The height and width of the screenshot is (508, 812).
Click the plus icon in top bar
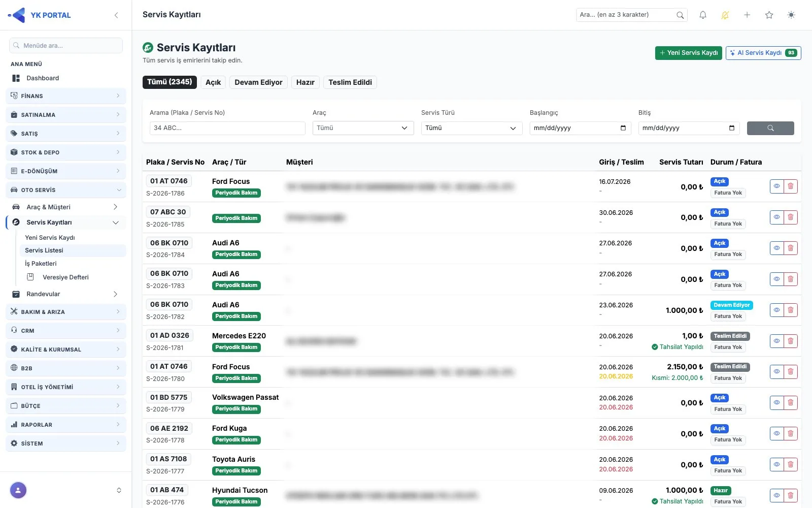click(747, 15)
